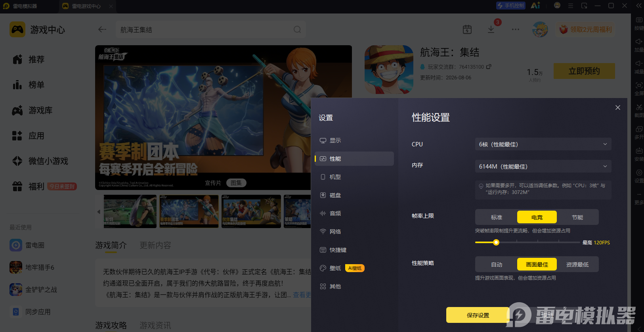Click the frame rate limit slider handle

pyautogui.click(x=496, y=242)
